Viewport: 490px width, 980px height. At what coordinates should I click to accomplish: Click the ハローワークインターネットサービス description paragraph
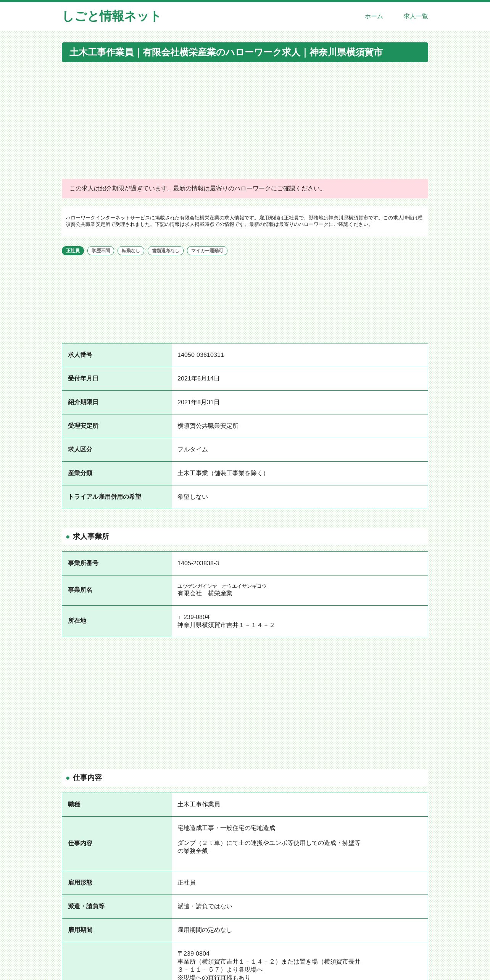coord(244,221)
